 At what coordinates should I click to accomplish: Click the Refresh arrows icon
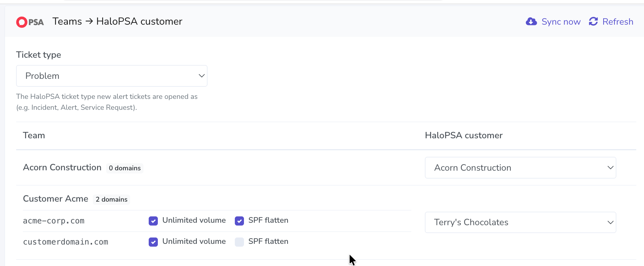coord(593,21)
